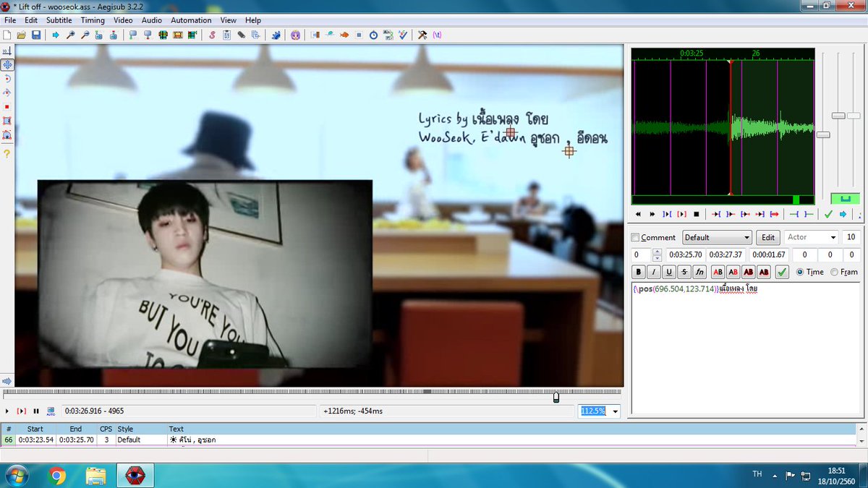Zoom video in with magnifier plus icon
The width and height of the screenshot is (868, 488).
coord(71,35)
